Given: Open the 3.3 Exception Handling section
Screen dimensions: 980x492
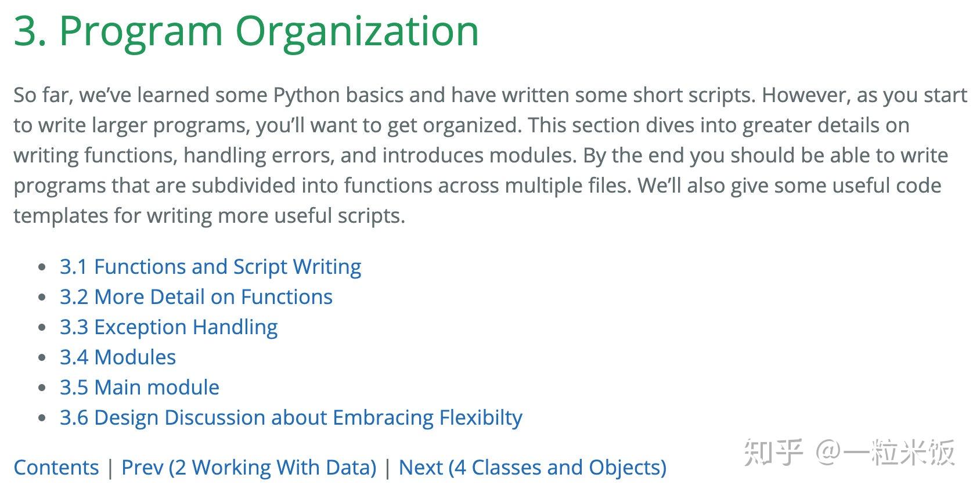Looking at the screenshot, I should tap(168, 327).
